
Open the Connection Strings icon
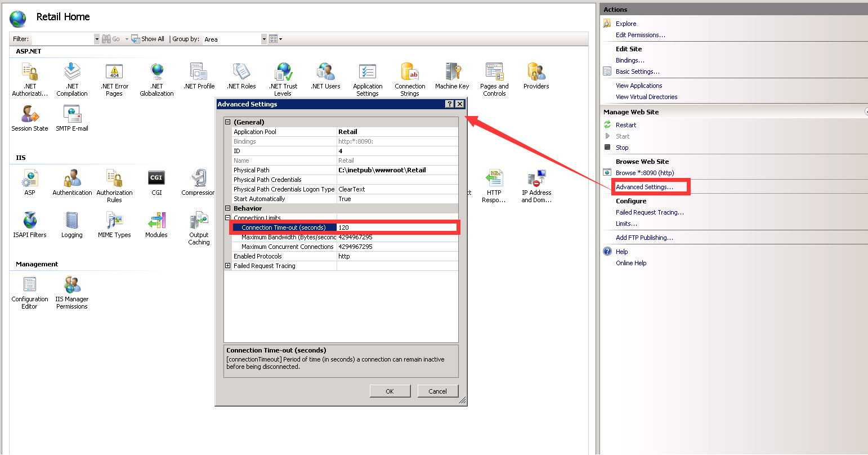pos(410,79)
